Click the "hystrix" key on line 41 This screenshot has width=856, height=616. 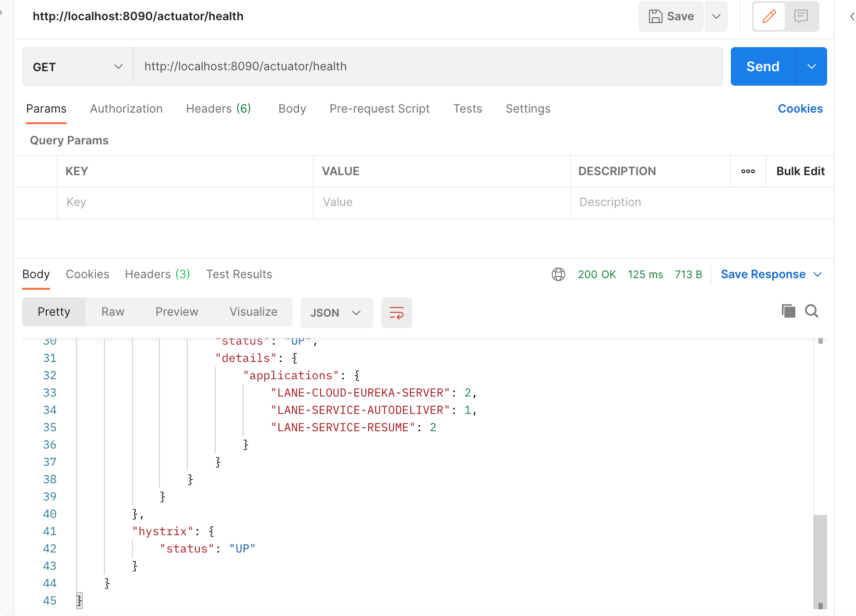click(163, 531)
